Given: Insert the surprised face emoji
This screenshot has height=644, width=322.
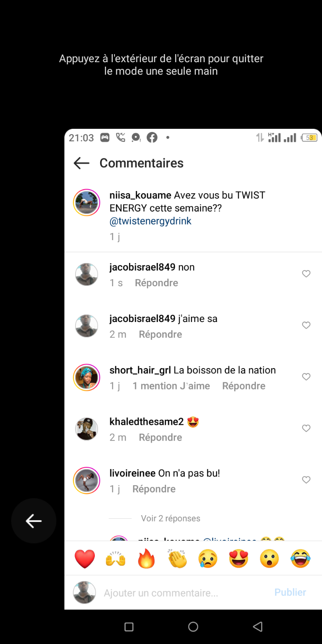Looking at the screenshot, I should click(x=269, y=559).
